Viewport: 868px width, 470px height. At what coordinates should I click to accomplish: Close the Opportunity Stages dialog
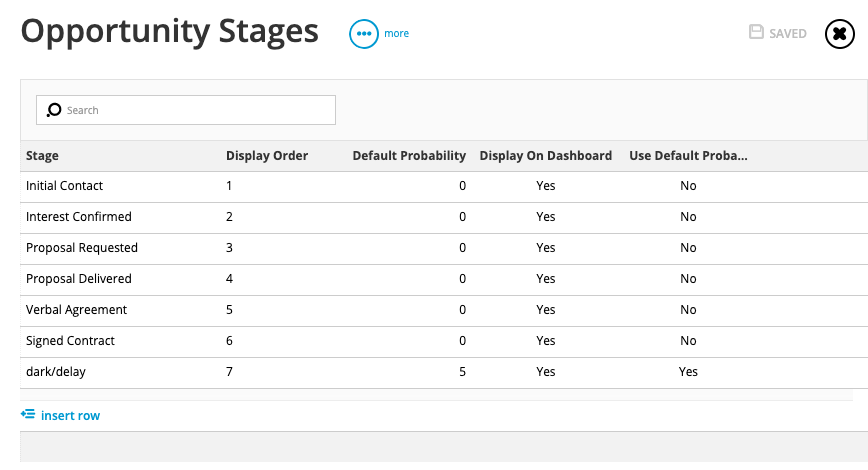click(x=840, y=34)
